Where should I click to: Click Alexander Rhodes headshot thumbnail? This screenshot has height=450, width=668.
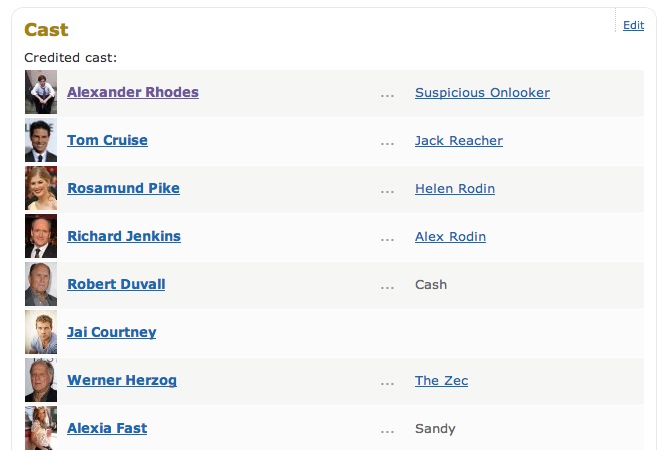[x=41, y=93]
